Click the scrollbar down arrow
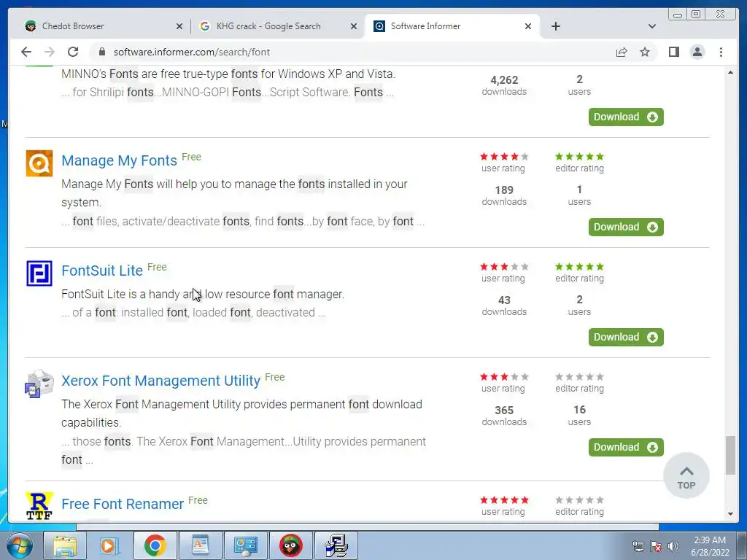 [730, 514]
